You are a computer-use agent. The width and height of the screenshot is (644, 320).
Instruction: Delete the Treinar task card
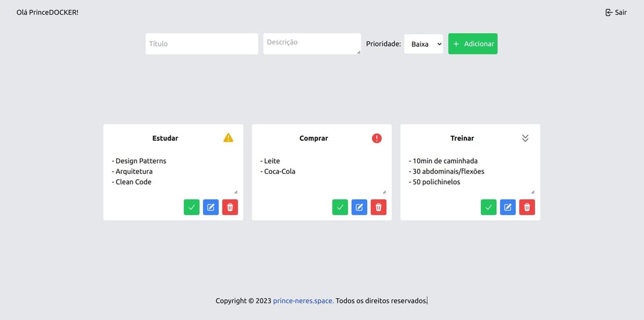click(527, 207)
